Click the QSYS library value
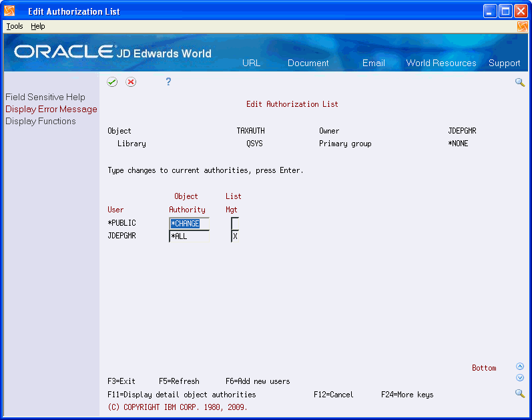Screen dimensions: 532x420 [x=254, y=144]
